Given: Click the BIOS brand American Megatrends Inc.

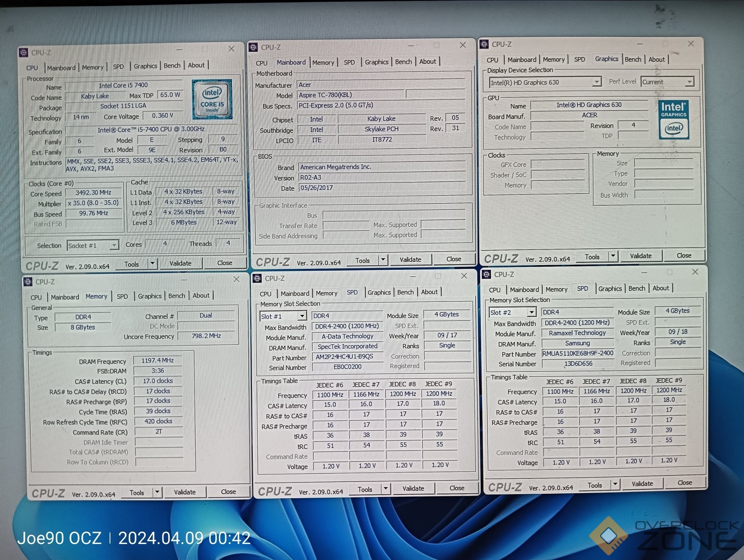Looking at the screenshot, I should (381, 167).
